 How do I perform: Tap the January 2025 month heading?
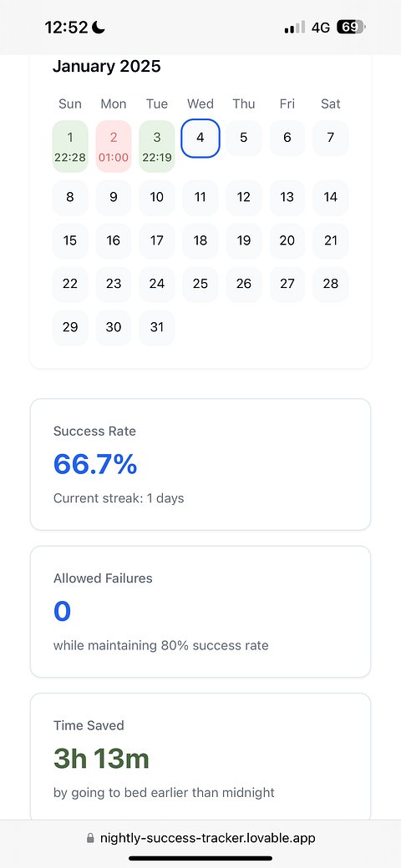(x=106, y=67)
